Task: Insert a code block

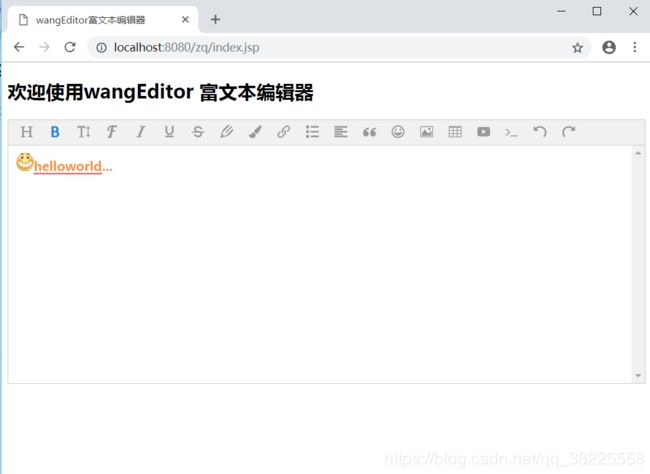Action: point(512,133)
